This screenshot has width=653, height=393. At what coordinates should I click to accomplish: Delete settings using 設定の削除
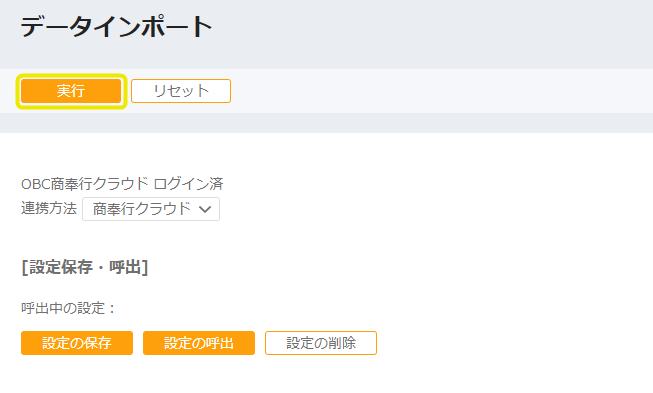(321, 343)
